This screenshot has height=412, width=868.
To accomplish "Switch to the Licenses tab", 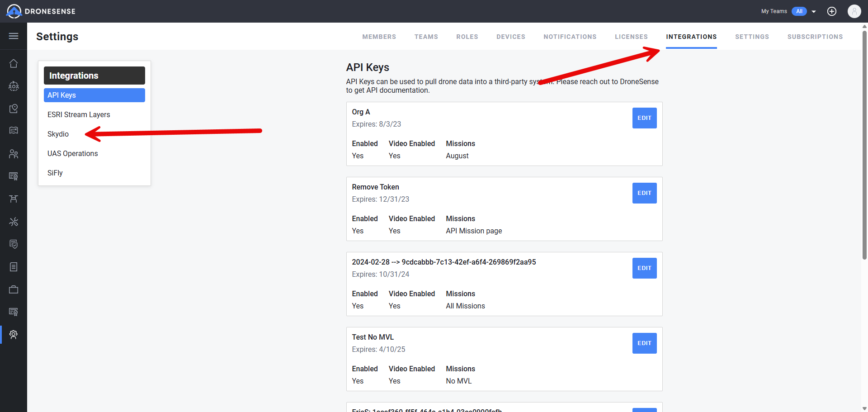I will [x=631, y=37].
